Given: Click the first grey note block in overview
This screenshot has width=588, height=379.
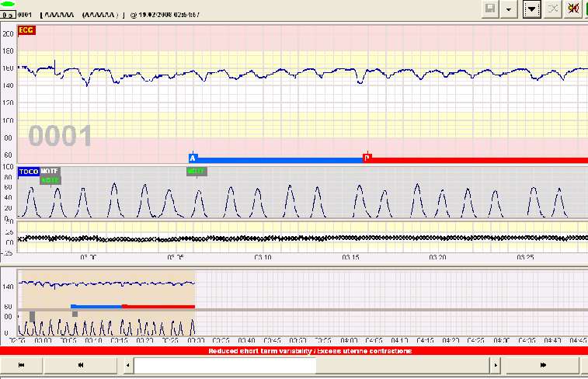Looking at the screenshot, I should pos(33,316).
